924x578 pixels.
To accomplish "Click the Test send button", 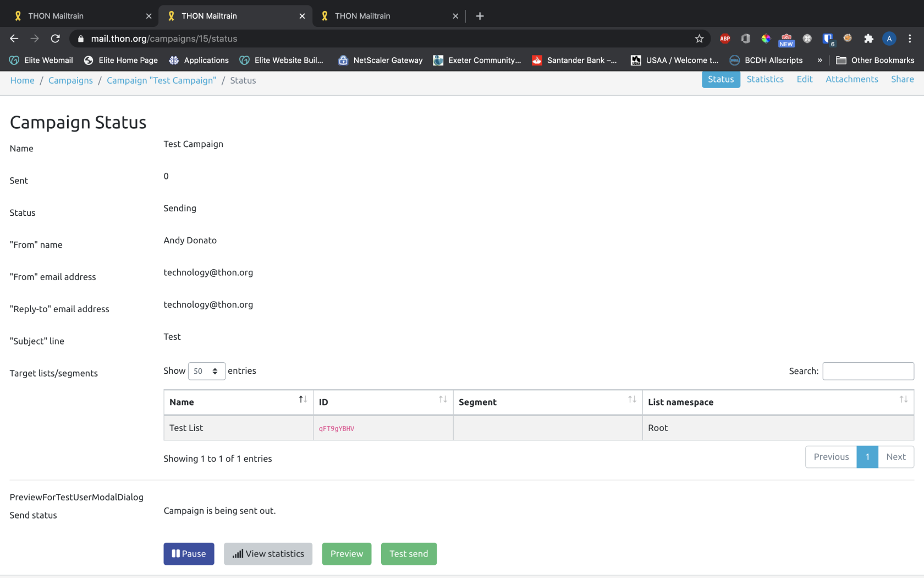I will click(x=409, y=554).
